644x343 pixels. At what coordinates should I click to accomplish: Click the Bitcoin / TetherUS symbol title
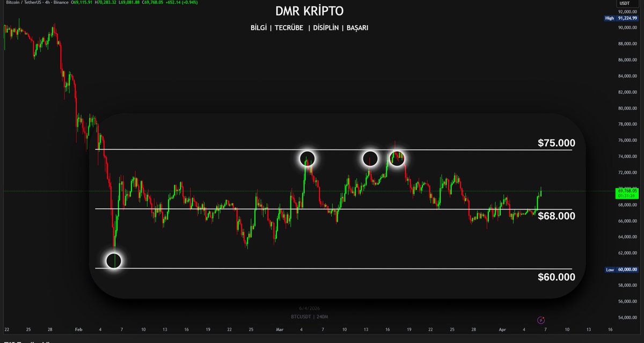tap(23, 3)
